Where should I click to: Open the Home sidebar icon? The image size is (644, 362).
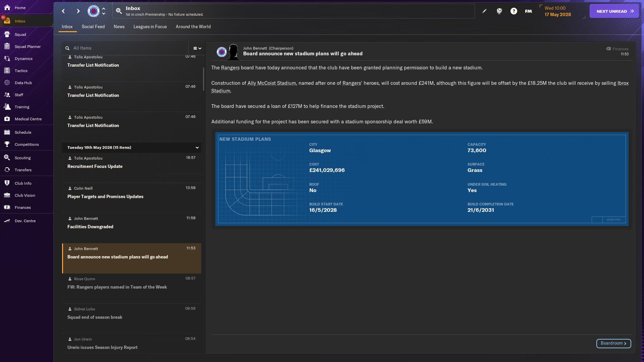click(x=7, y=7)
